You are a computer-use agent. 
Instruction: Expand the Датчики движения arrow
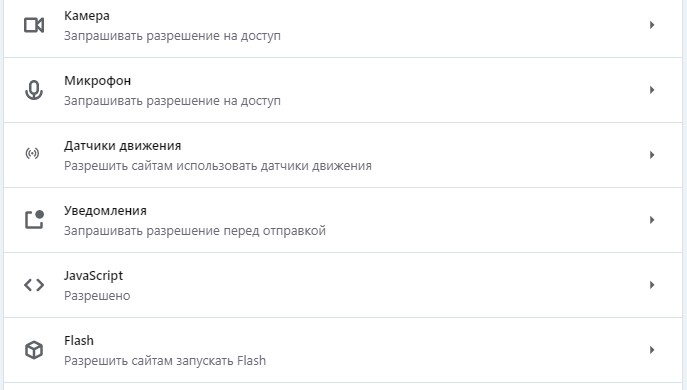(x=652, y=155)
